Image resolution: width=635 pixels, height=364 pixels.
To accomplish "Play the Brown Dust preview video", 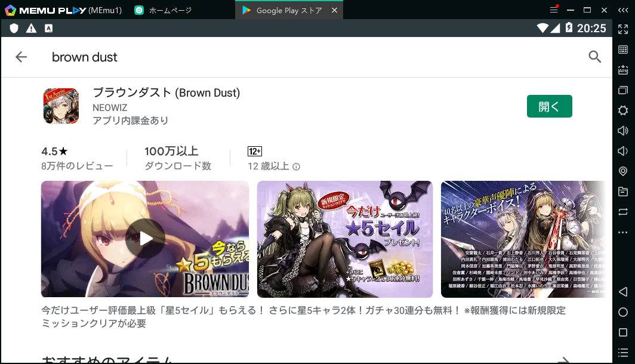I will coord(146,237).
